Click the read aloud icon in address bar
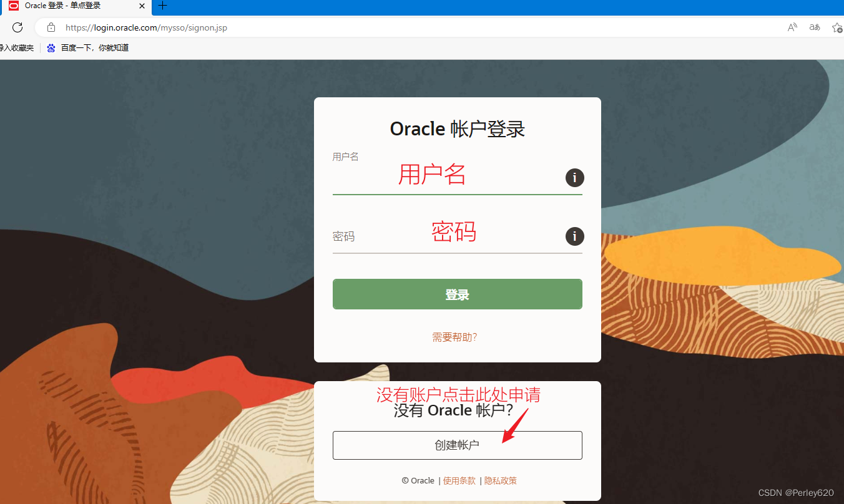Image resolution: width=844 pixels, height=504 pixels. point(792,27)
